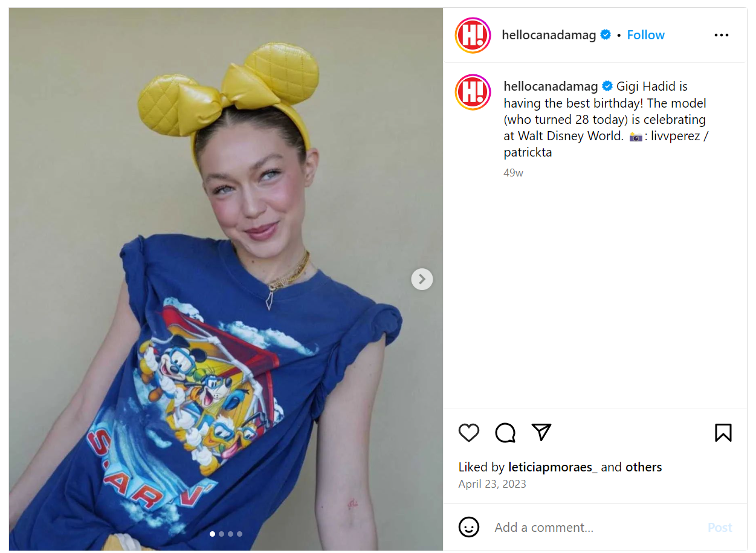Screen dimensions: 756x553
Task: Open the emoji picker in comment bar
Action: click(x=469, y=528)
